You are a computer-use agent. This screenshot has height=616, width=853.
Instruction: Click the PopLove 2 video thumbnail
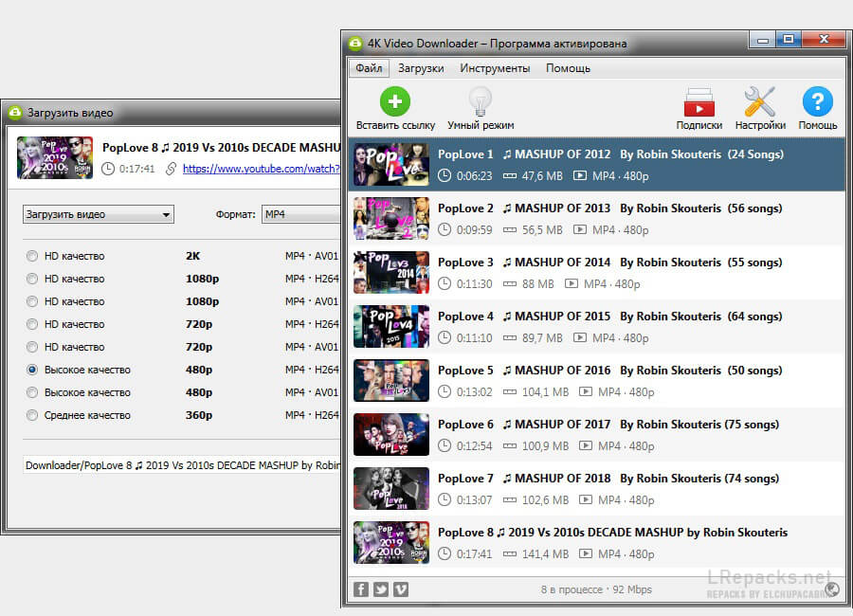391,218
